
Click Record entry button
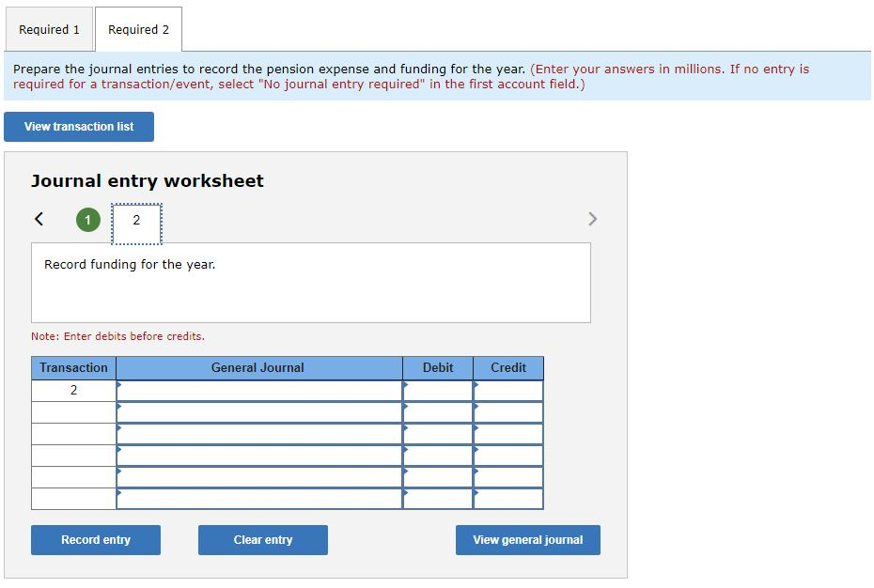96,540
